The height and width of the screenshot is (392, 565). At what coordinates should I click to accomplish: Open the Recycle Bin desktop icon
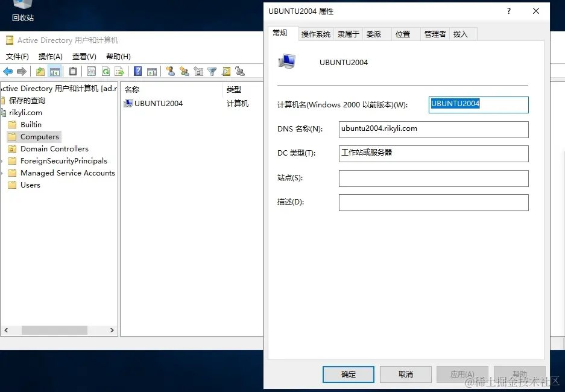tap(22, 8)
